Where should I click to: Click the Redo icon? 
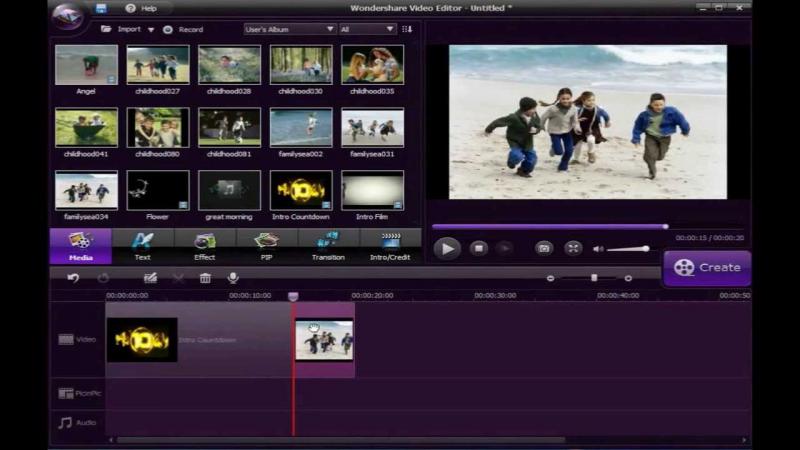[103, 278]
